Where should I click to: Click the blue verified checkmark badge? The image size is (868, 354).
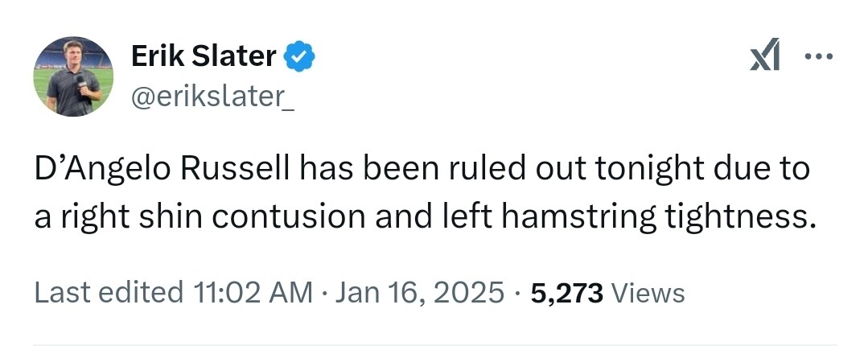[299, 56]
